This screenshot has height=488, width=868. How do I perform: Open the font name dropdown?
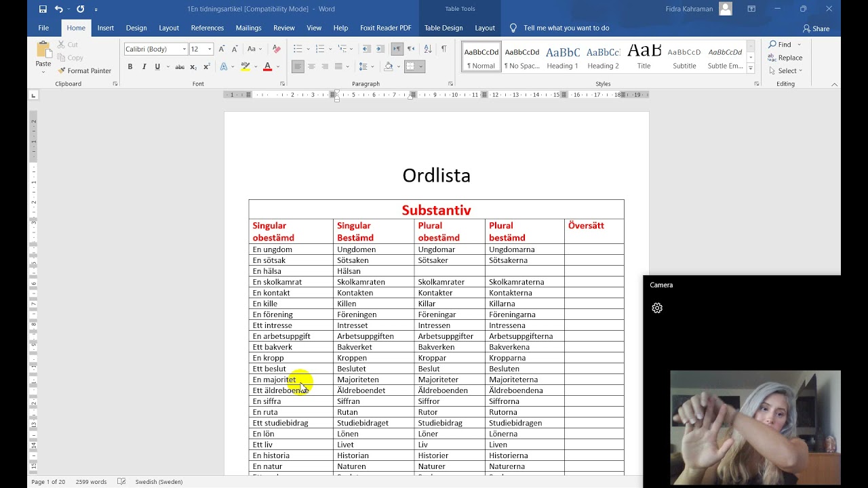tap(184, 49)
